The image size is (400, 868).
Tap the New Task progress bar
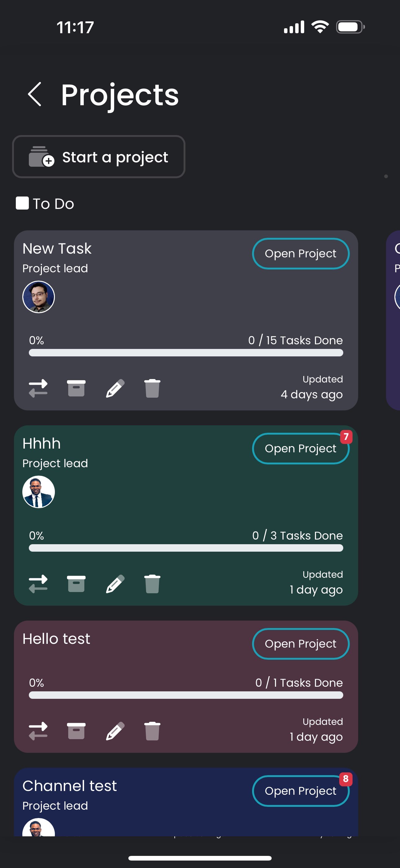tap(186, 353)
